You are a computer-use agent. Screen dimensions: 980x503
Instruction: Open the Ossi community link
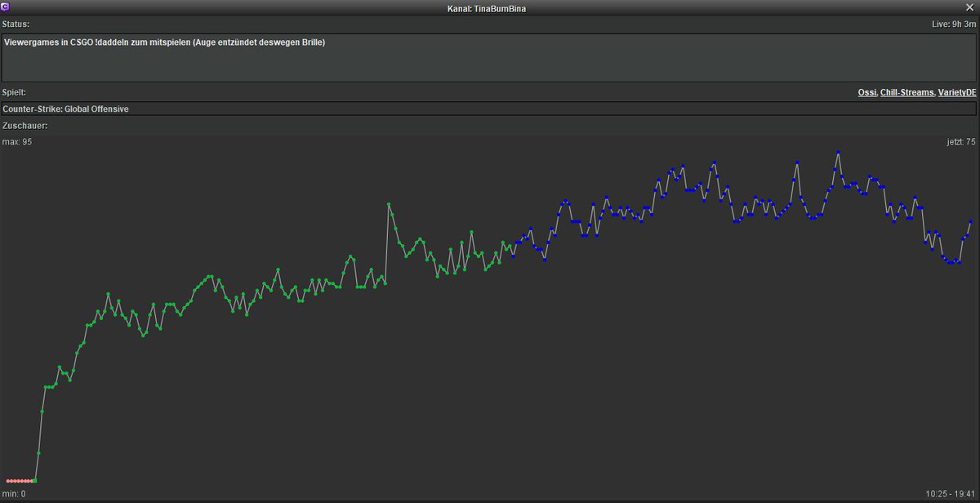pos(866,93)
